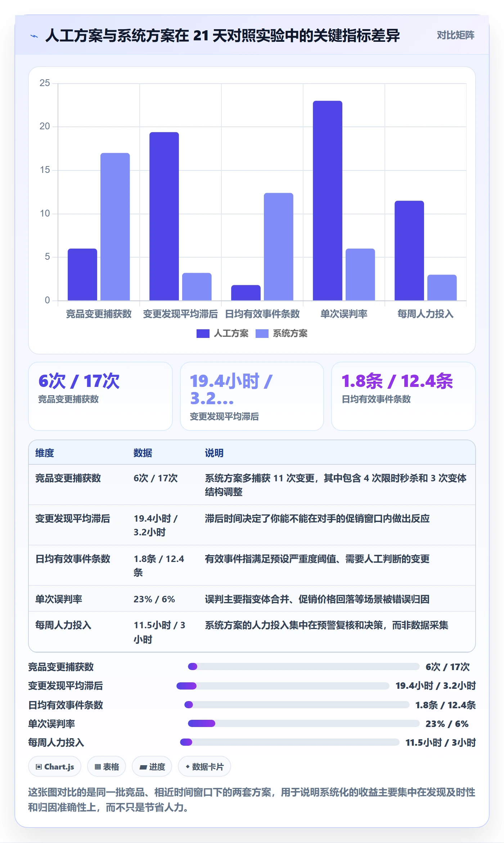Click the 系统方案 bar for 竞品变更捕获数
Screen dimensions: 504x843
tap(115, 227)
